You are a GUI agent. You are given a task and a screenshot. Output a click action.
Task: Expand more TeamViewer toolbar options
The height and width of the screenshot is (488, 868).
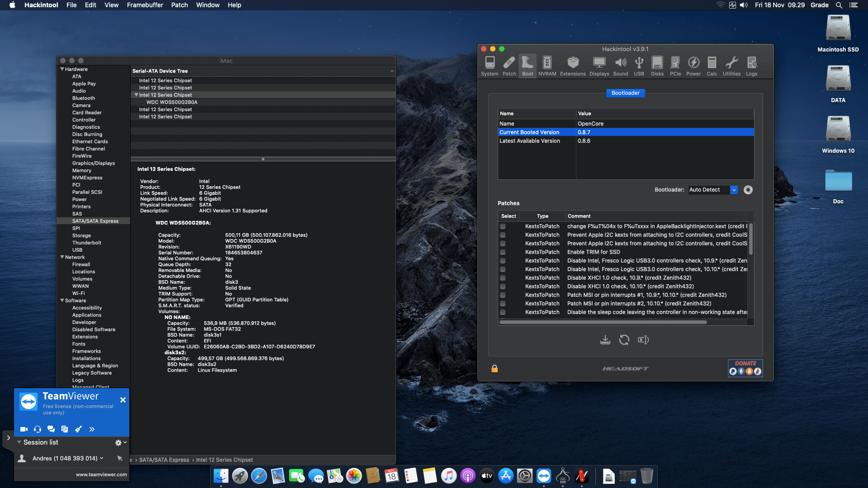pyautogui.click(x=92, y=429)
